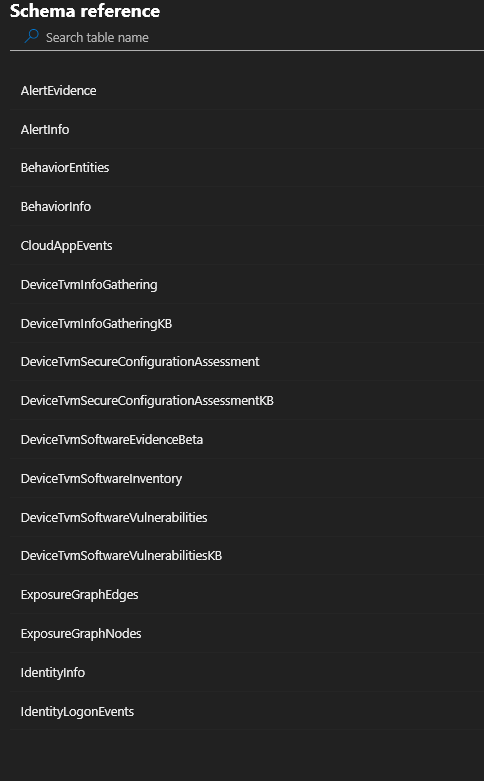
Task: Open the AlertEvidence table
Action: 247,90
